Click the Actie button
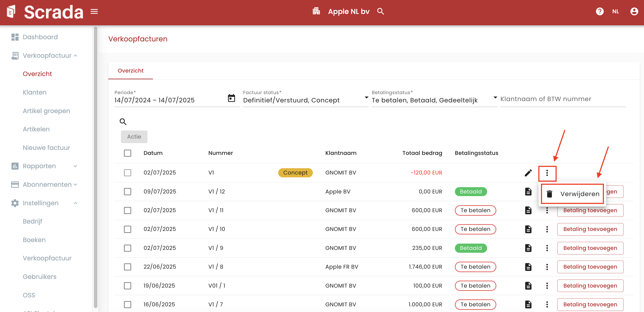Viewport: 644px width, 312px height. pyautogui.click(x=134, y=137)
